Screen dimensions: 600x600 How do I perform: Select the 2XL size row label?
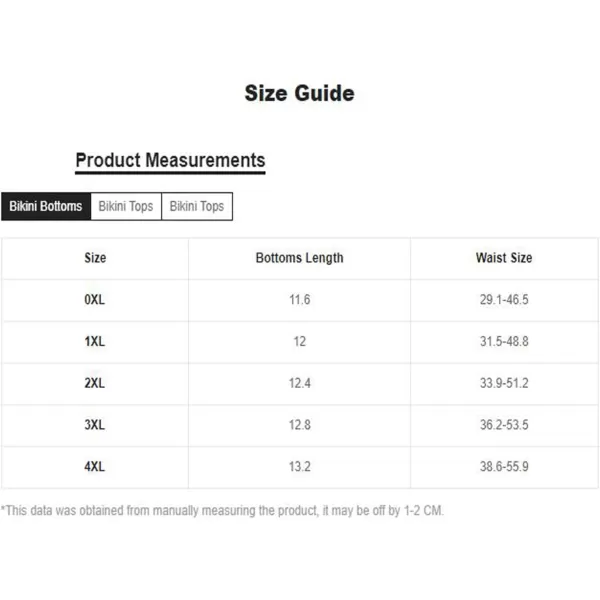pos(95,383)
